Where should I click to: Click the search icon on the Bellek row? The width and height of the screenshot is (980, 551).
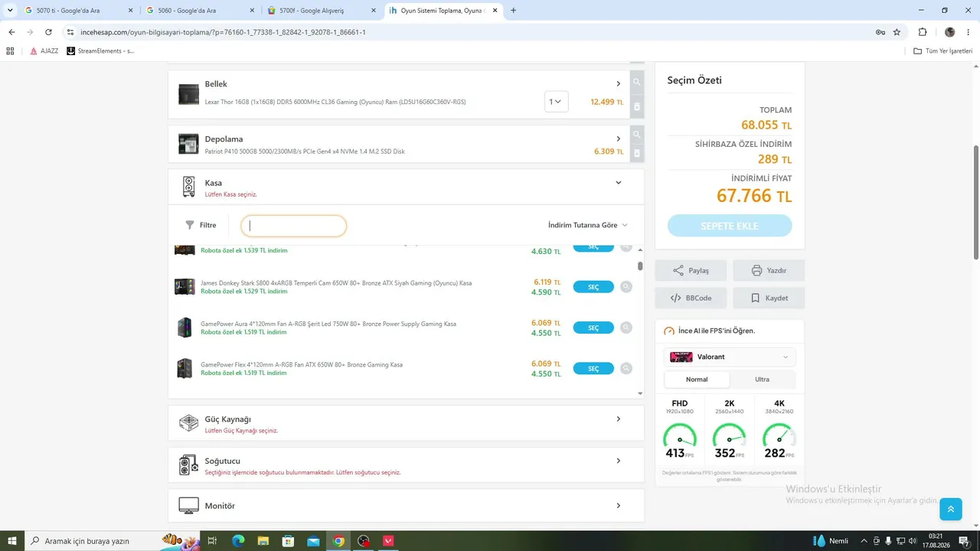tap(636, 83)
